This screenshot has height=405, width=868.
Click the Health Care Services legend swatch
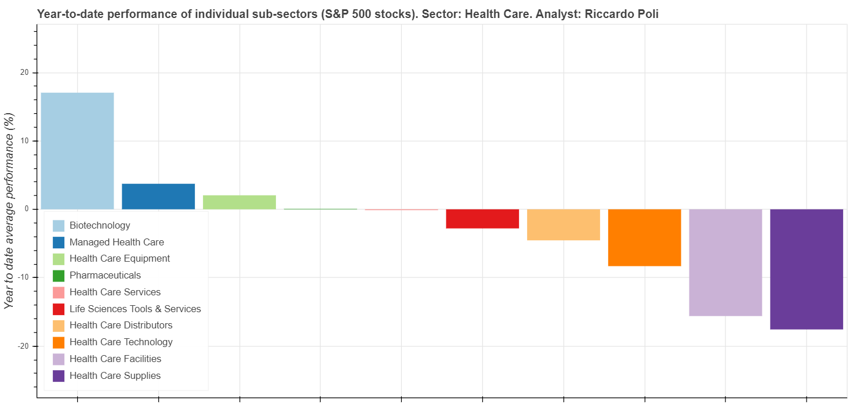point(59,292)
